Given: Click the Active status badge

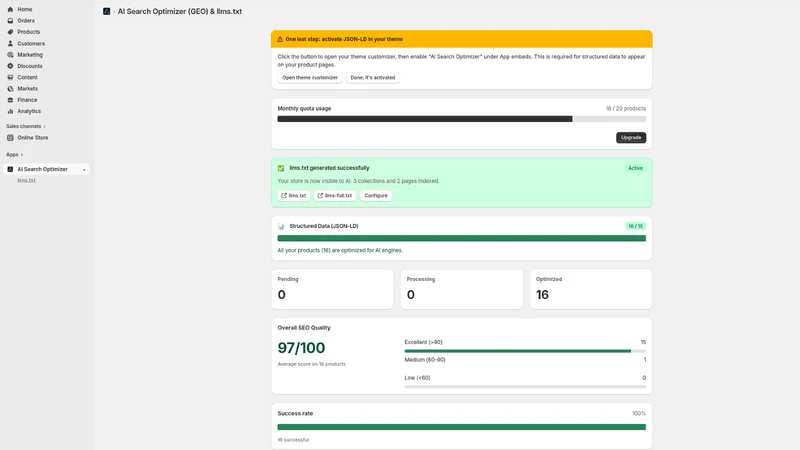Looking at the screenshot, I should click(x=635, y=168).
